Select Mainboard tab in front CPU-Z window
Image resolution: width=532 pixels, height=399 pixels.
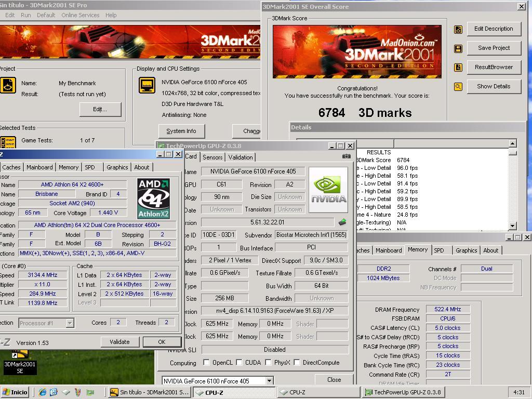39,167
